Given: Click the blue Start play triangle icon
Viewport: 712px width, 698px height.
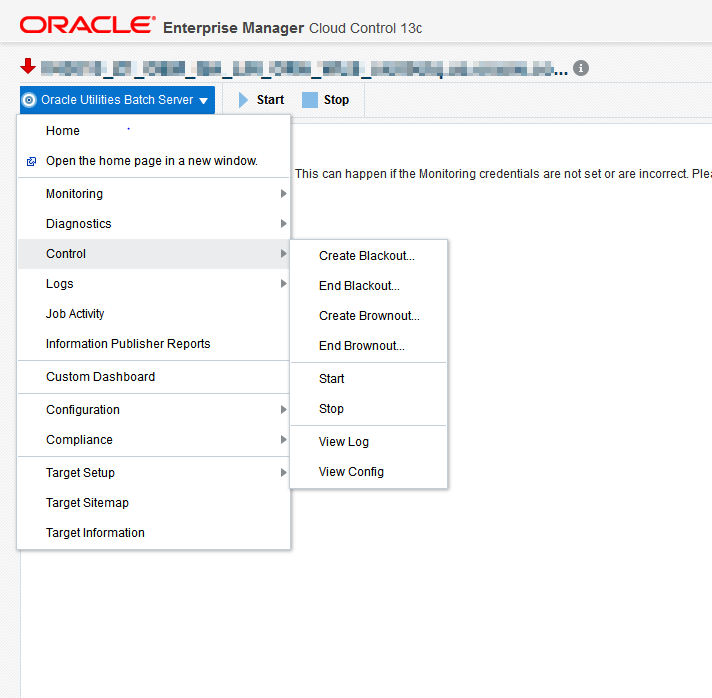Looking at the screenshot, I should (x=243, y=100).
